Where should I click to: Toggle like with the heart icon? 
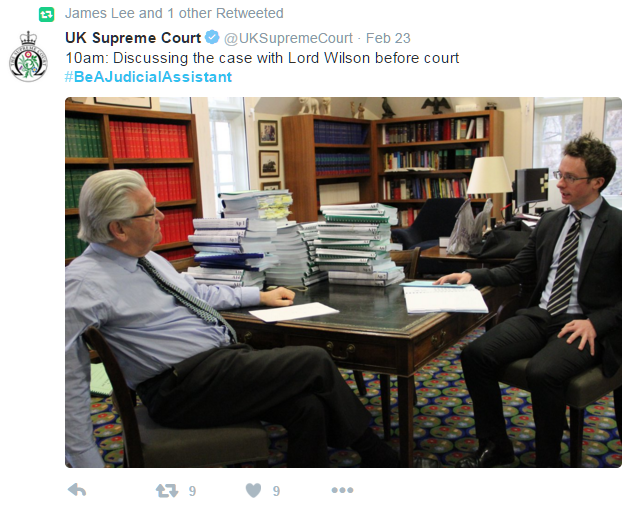pos(254,490)
